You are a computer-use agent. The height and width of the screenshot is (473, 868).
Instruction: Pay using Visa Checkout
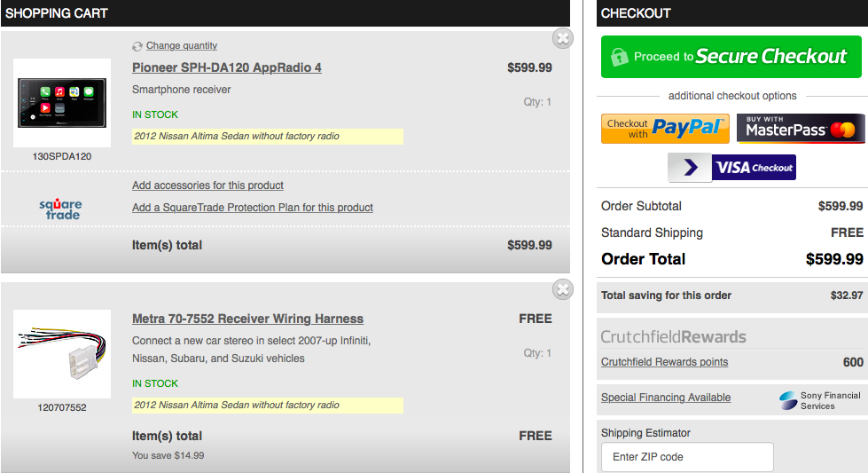tap(731, 167)
